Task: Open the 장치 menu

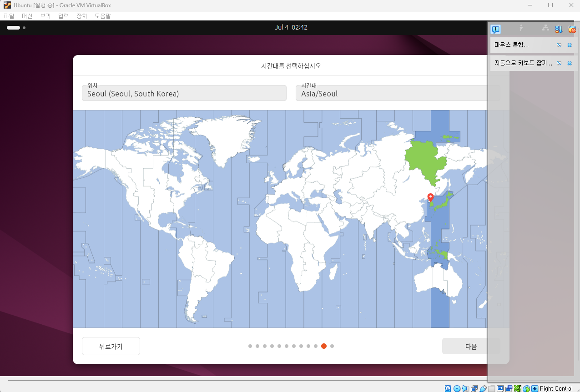Action: [81, 16]
